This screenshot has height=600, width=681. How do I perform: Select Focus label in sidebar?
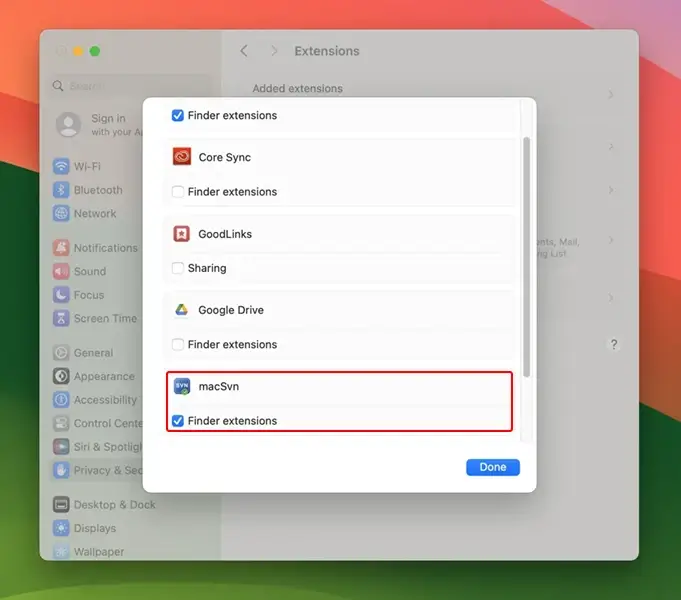[x=89, y=295]
